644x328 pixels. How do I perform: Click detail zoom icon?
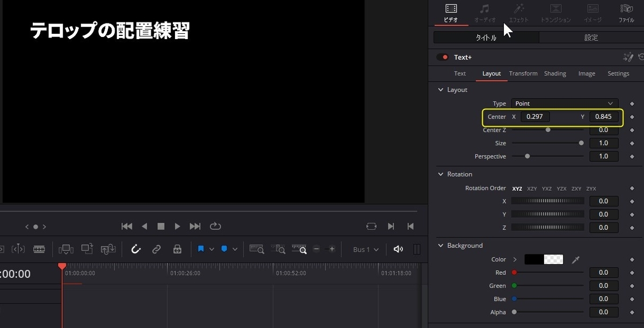click(278, 249)
